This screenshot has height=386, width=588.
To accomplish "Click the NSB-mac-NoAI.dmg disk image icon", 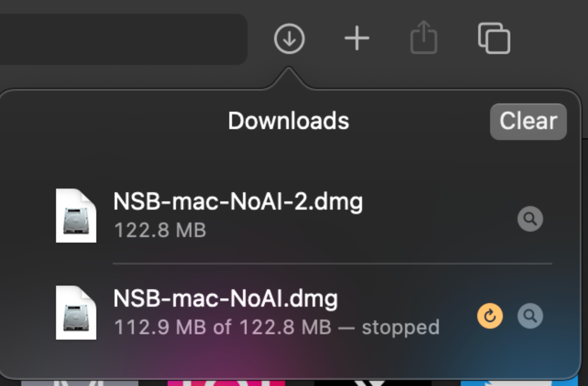I will [x=76, y=312].
